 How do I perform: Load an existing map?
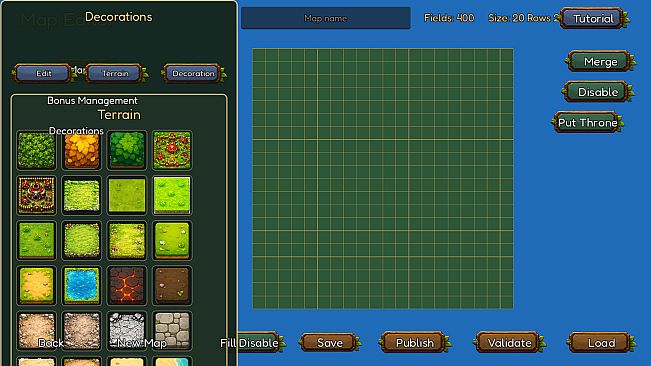[601, 343]
